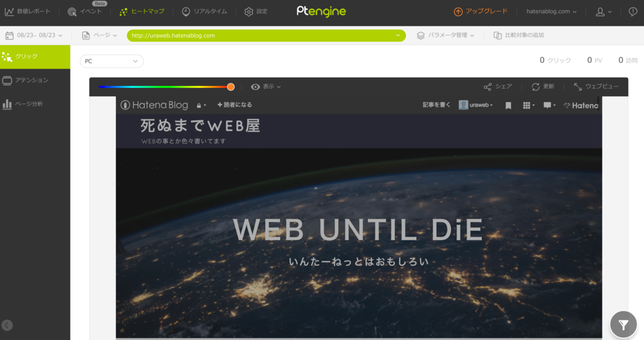The image size is (644, 340).
Task: Open the ウェブビュー web view button
Action: pos(596,87)
